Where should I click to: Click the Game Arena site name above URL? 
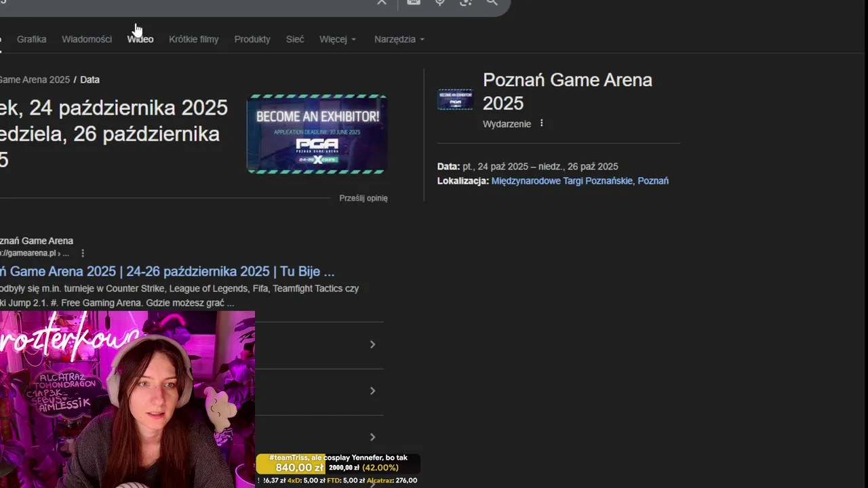point(37,241)
